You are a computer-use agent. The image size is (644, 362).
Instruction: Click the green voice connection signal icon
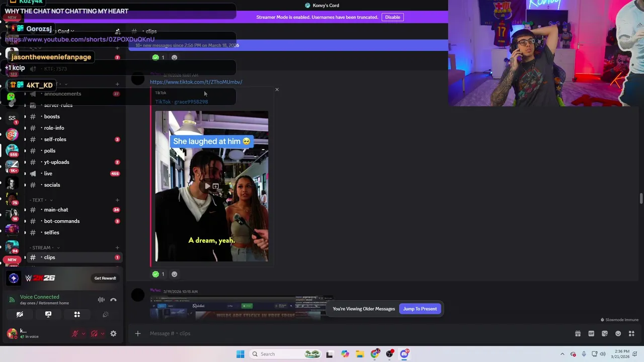coord(12,300)
